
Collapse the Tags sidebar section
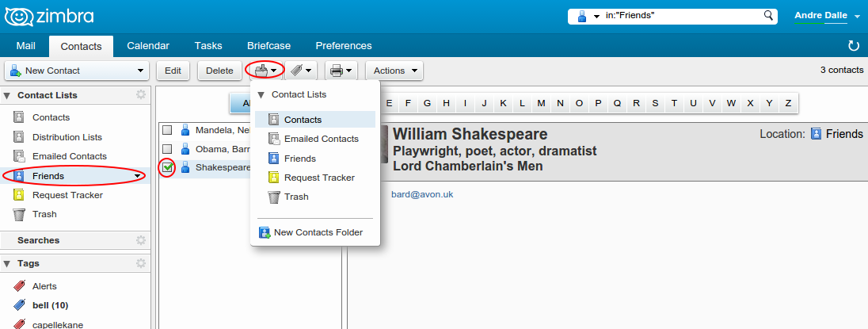tap(6, 264)
